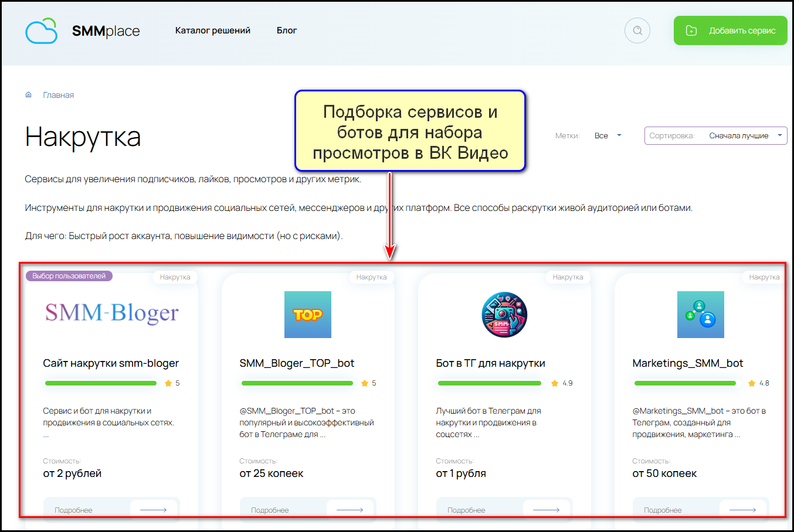Open the Каталог решений menu
The image size is (794, 532).
point(212,30)
